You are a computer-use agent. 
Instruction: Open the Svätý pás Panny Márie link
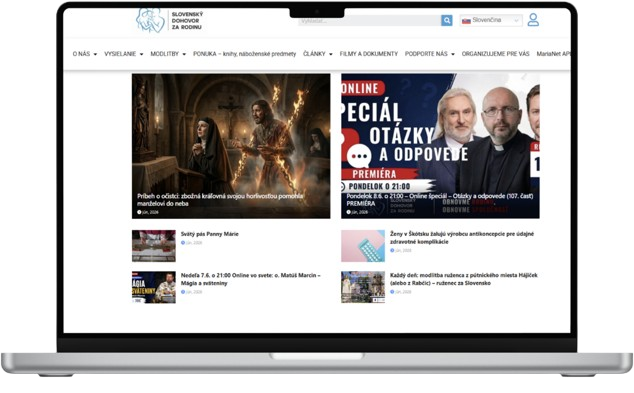pos(209,234)
